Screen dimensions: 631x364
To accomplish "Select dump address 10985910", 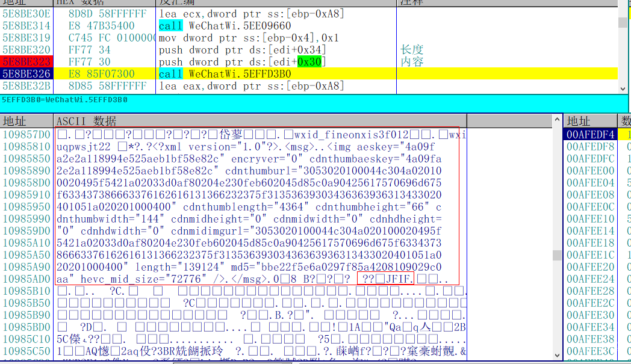I will click(x=26, y=195).
